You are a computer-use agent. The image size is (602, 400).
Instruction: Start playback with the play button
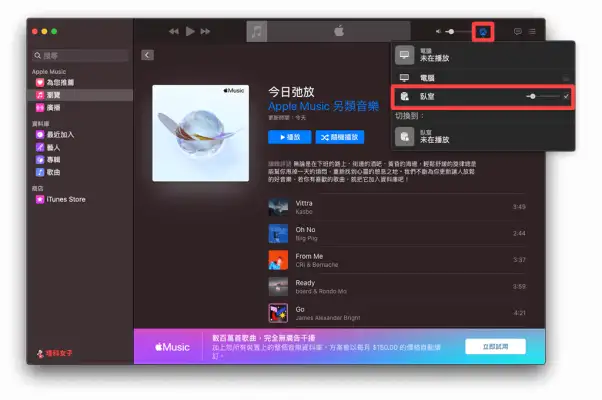point(190,31)
